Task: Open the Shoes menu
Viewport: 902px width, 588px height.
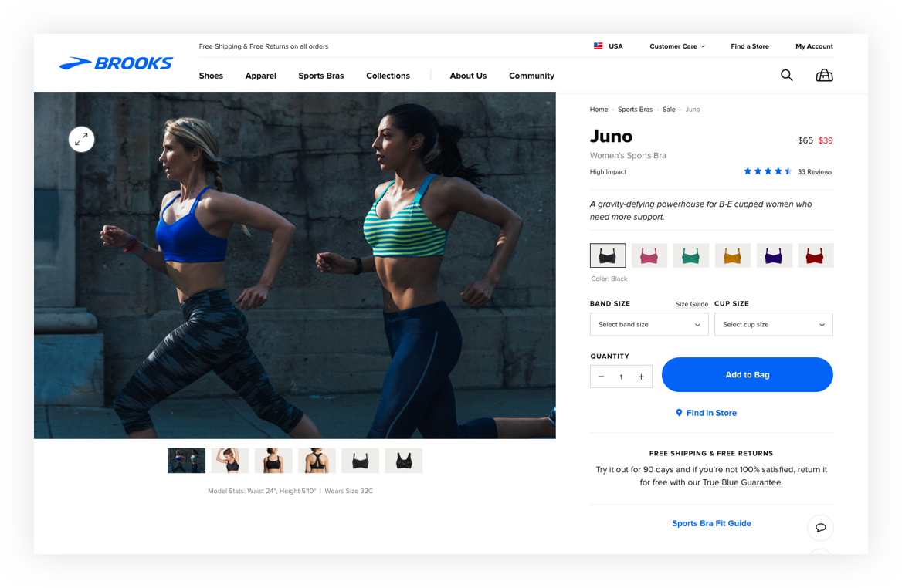Action: tap(211, 76)
